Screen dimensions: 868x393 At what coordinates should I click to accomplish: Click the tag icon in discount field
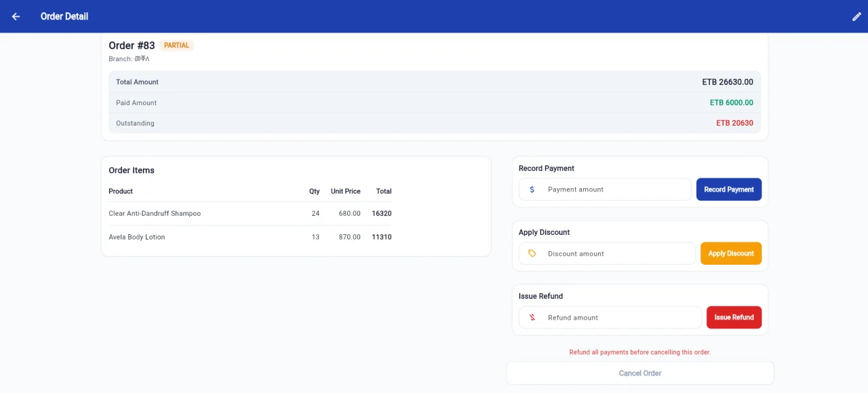point(532,253)
